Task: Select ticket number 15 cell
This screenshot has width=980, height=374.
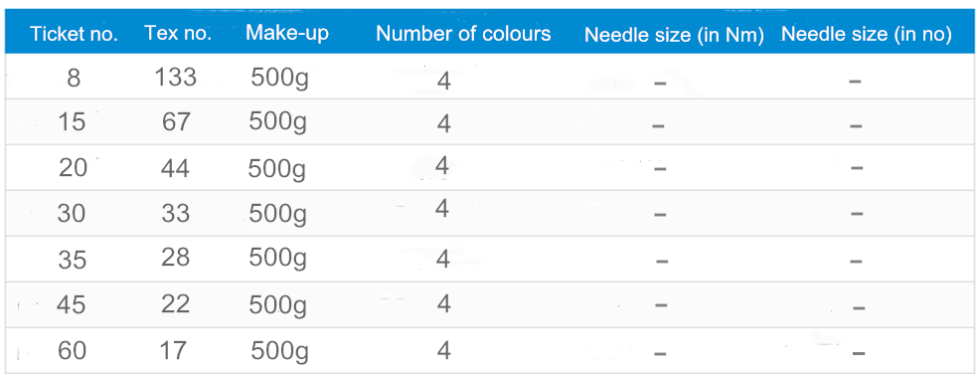Action: [x=71, y=121]
